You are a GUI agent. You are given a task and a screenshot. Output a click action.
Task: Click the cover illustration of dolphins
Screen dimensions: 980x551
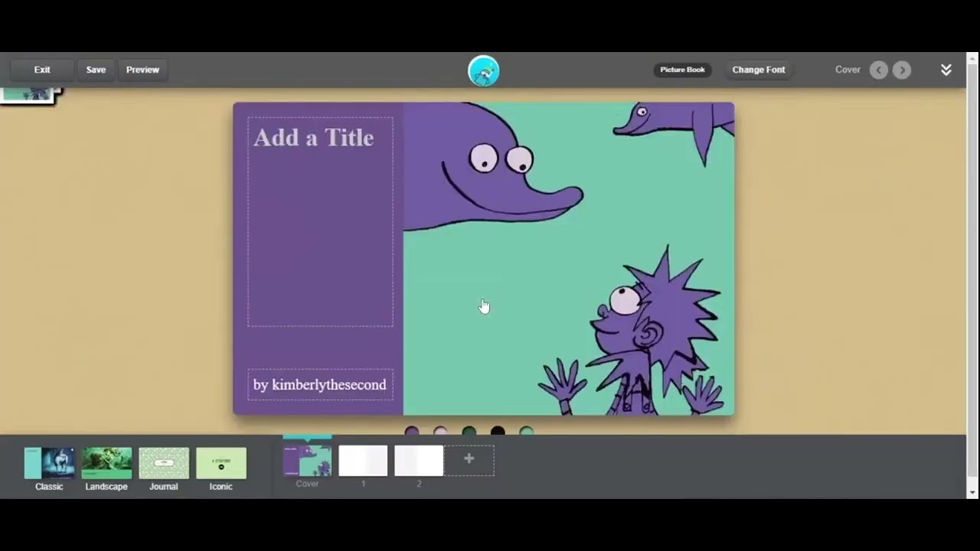[568, 259]
